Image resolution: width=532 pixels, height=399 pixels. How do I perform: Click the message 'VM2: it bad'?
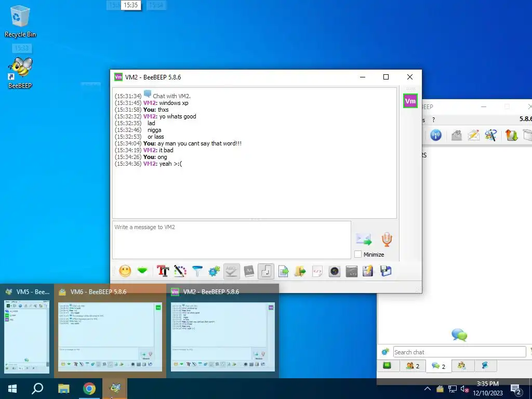point(158,150)
